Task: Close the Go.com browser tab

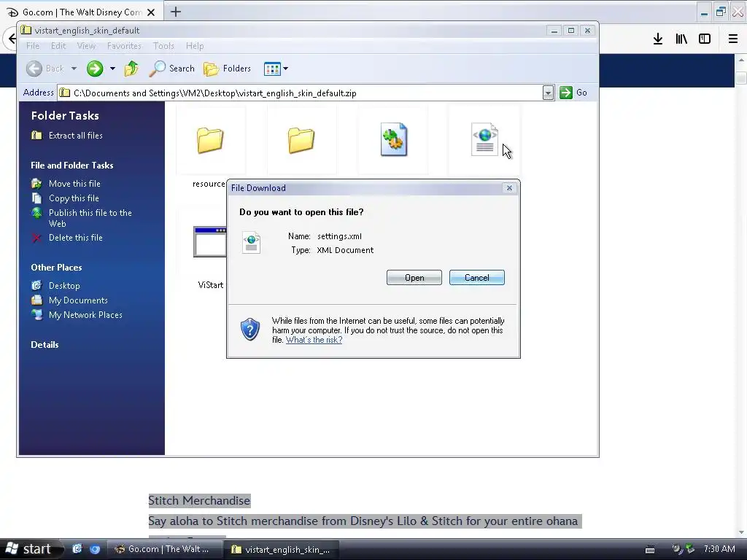Action: coord(151,12)
